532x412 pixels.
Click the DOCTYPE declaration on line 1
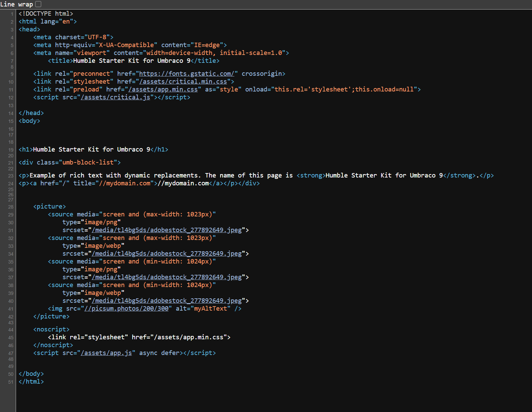tap(46, 13)
